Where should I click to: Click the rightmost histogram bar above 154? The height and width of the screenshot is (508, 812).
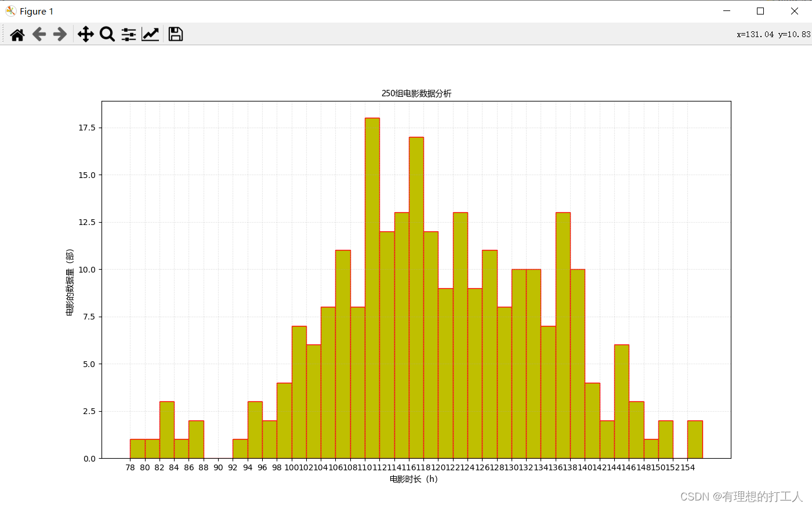click(x=695, y=440)
